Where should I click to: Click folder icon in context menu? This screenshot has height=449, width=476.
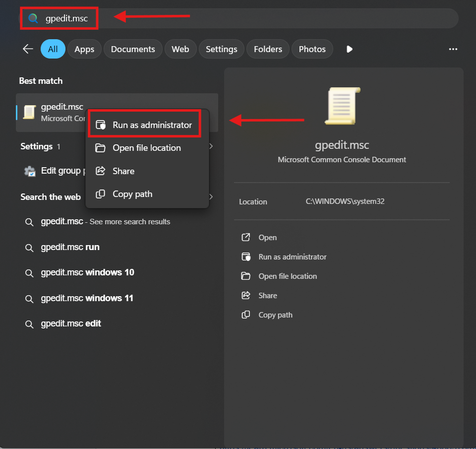click(x=100, y=148)
